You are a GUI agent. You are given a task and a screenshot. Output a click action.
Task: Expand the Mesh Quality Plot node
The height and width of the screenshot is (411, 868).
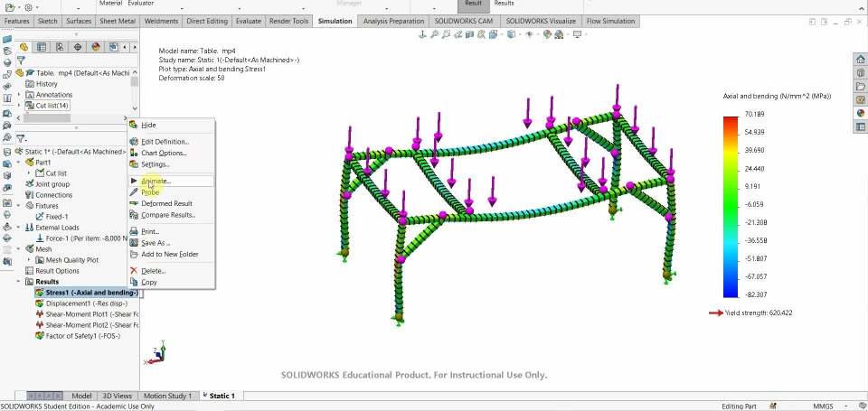pos(29,260)
